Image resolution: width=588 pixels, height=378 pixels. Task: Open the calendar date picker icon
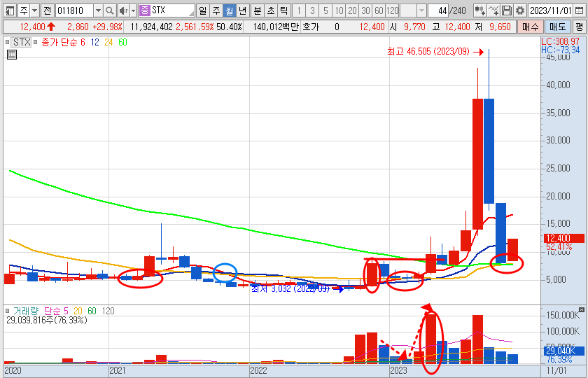click(579, 10)
